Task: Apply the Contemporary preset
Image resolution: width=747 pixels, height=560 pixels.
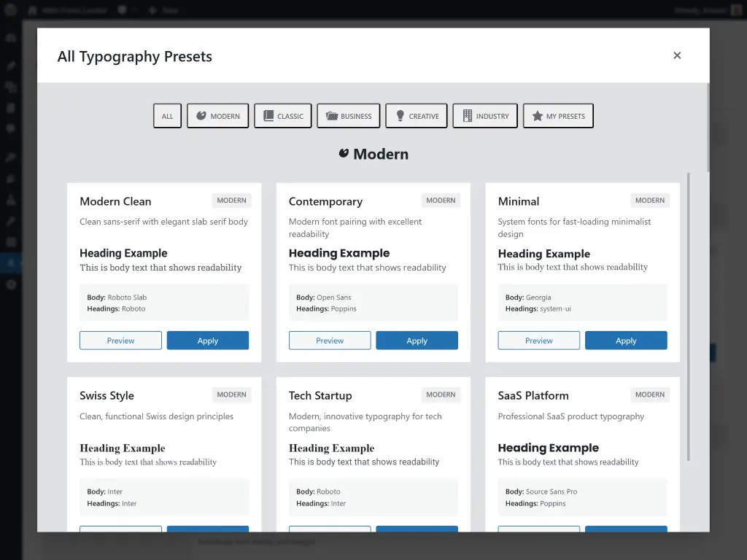Action: (417, 340)
